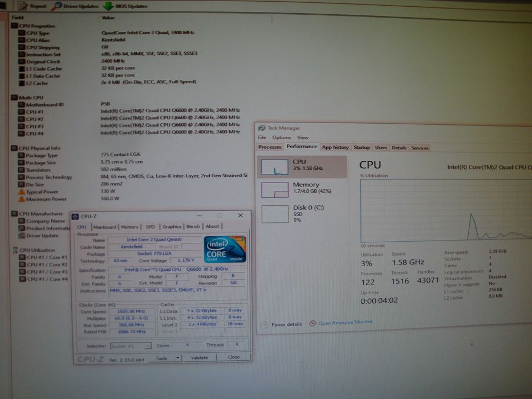Click the CPU-Z title bar app icon
Image resolution: width=532 pixels, height=399 pixels.
click(x=75, y=217)
